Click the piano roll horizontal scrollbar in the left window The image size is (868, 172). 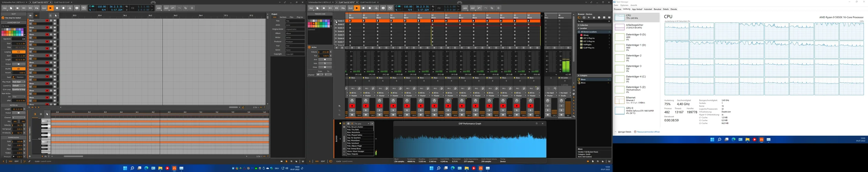73,157
